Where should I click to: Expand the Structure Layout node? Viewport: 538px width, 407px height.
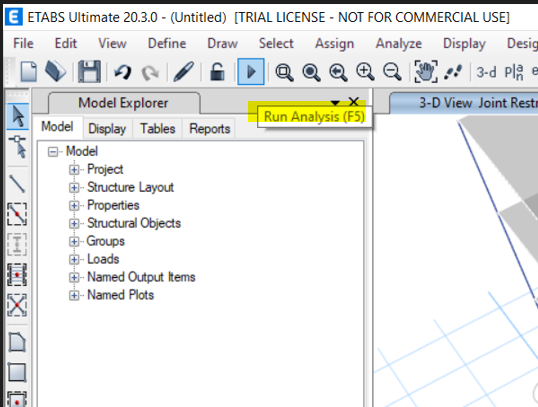point(74,187)
